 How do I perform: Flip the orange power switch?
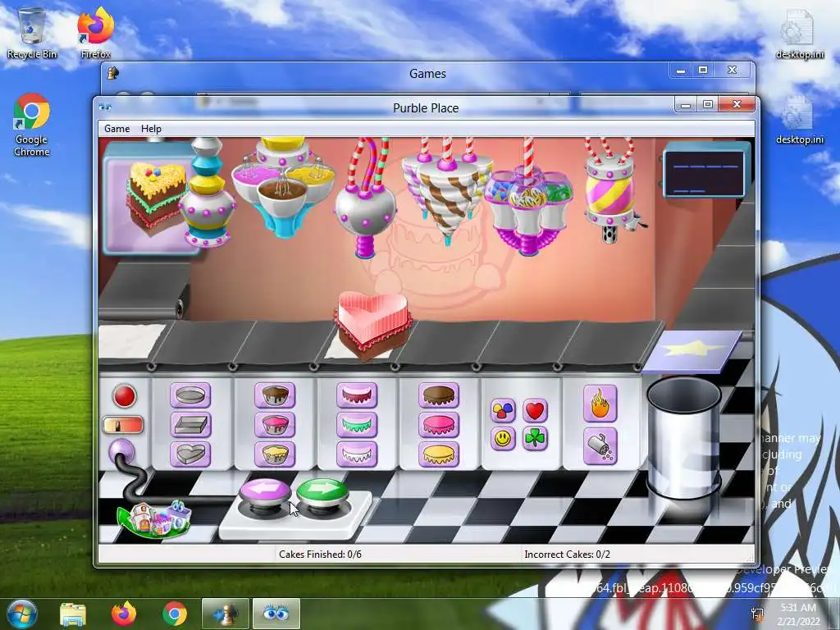tap(123, 425)
